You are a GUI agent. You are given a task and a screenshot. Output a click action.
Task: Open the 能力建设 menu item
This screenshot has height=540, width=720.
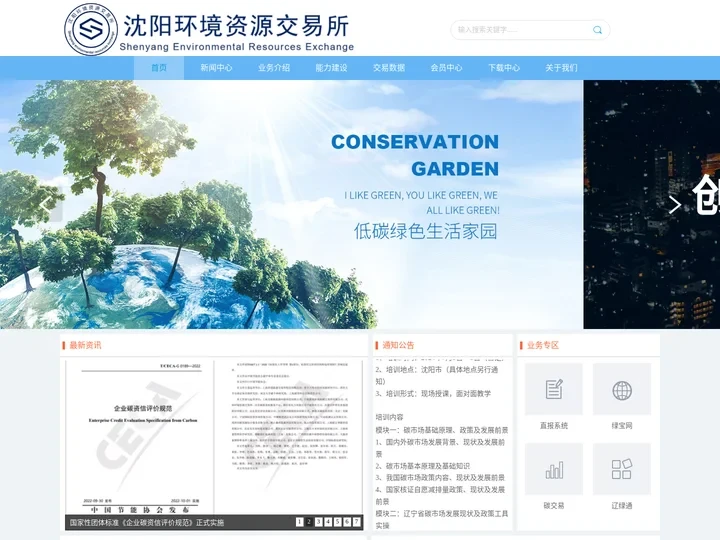click(331, 68)
